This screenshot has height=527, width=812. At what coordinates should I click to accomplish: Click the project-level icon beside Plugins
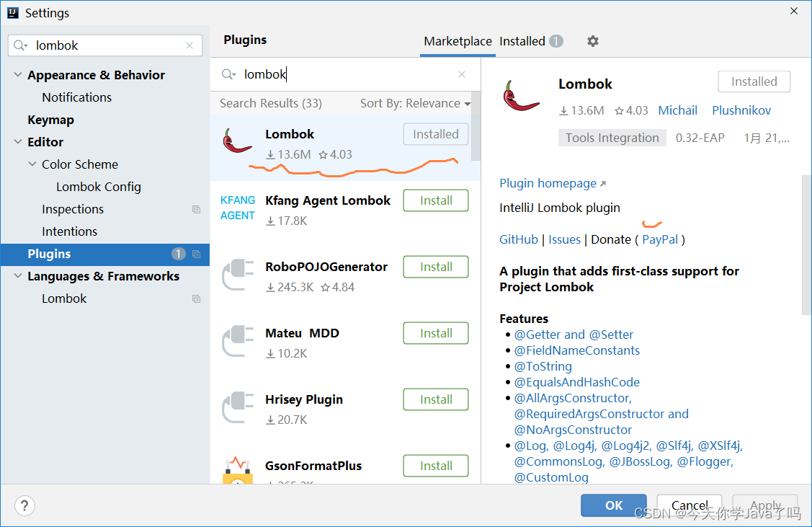point(196,254)
